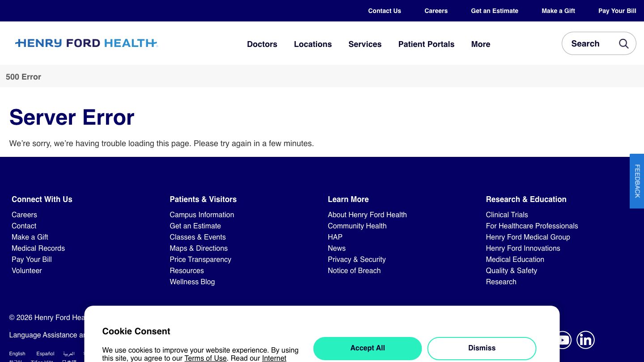Open Clinical Trials footer link

(x=507, y=215)
